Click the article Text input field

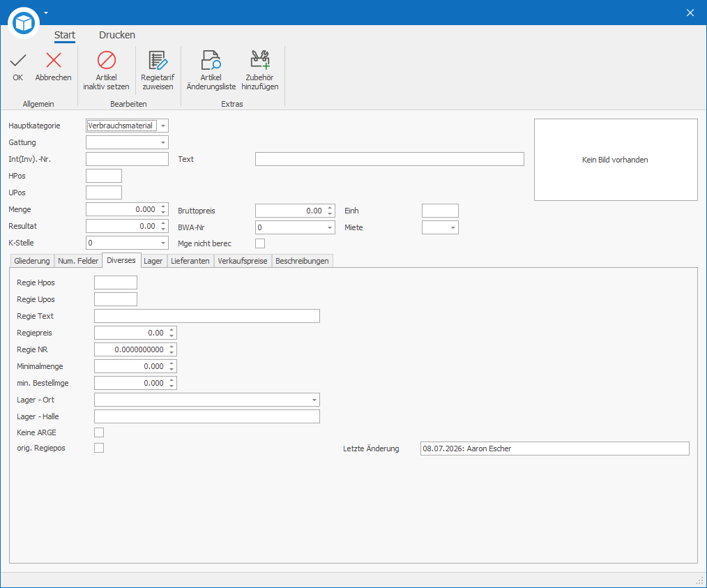click(390, 159)
